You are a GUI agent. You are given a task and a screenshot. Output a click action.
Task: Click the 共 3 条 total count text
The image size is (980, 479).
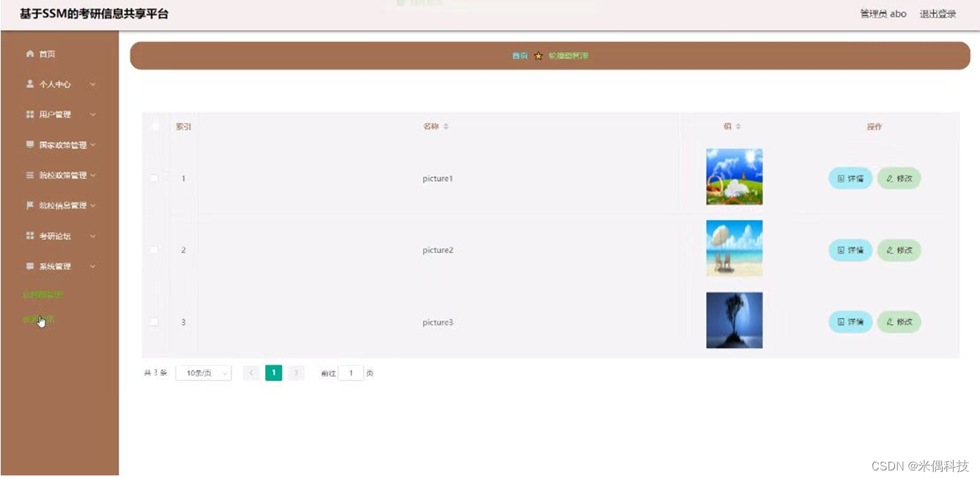(155, 373)
